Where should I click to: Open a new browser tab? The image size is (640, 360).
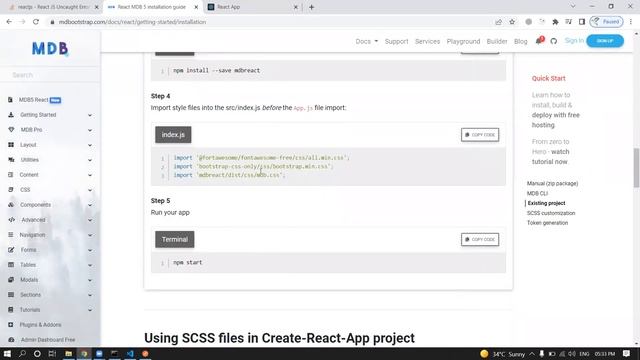tap(311, 7)
